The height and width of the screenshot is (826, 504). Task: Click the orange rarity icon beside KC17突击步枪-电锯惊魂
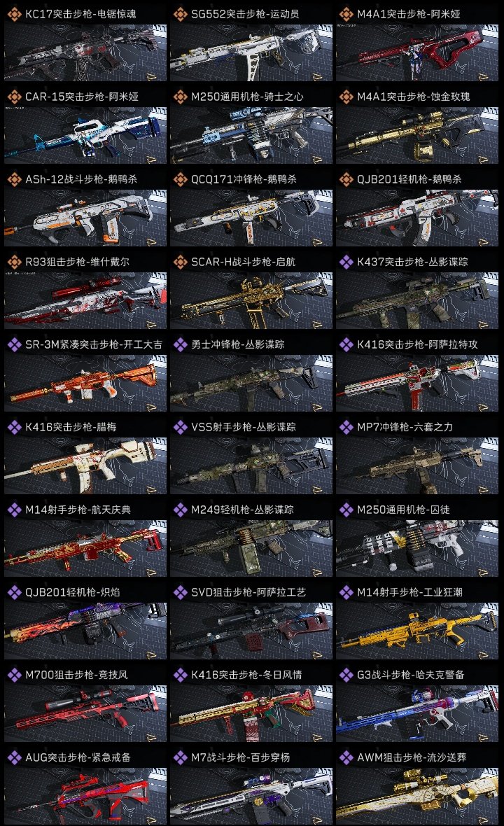coord(14,14)
